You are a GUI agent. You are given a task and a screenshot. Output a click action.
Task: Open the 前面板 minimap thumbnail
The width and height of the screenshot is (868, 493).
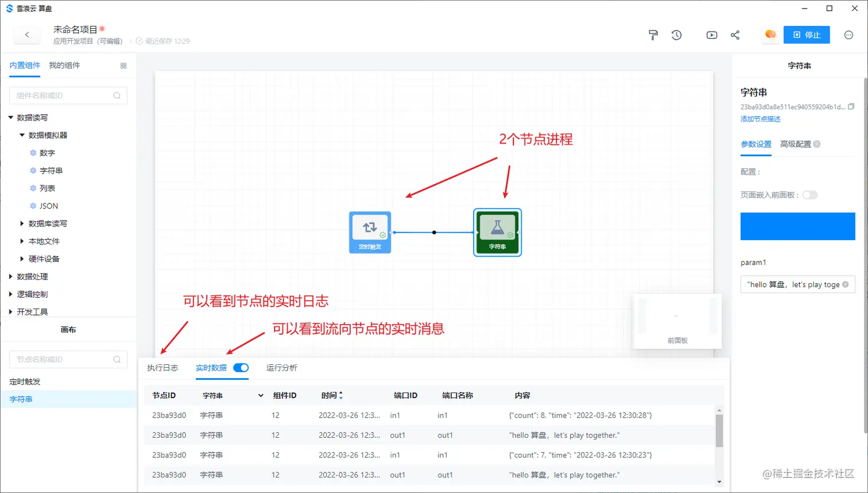coord(677,321)
